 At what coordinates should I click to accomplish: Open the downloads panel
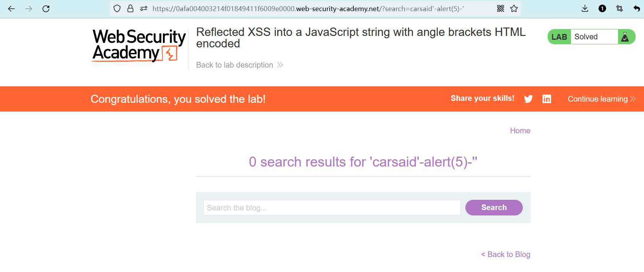(x=585, y=9)
